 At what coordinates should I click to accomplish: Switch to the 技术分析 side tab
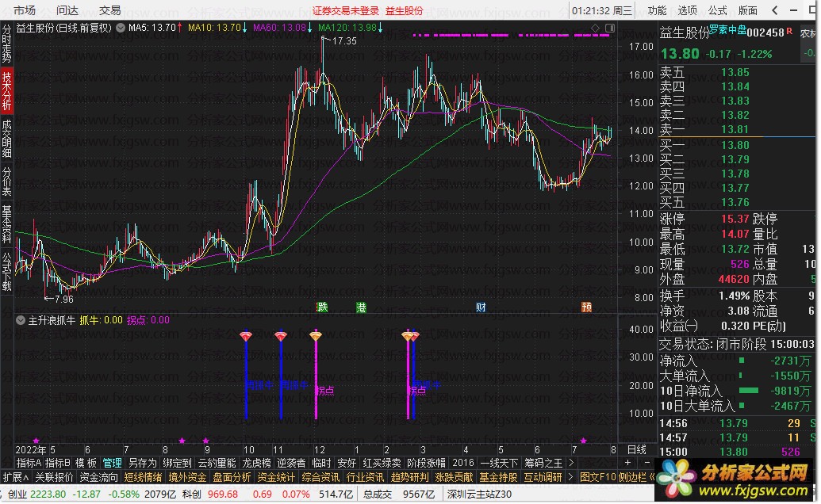7,91
